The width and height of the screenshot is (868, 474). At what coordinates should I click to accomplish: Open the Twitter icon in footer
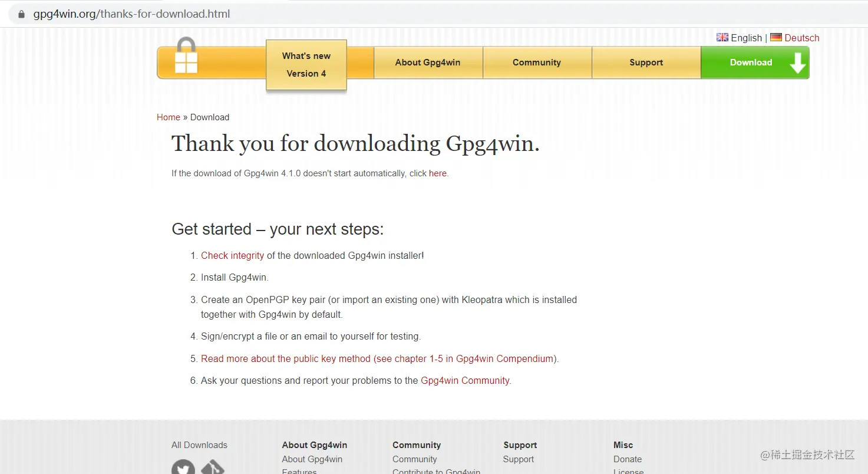click(x=183, y=468)
